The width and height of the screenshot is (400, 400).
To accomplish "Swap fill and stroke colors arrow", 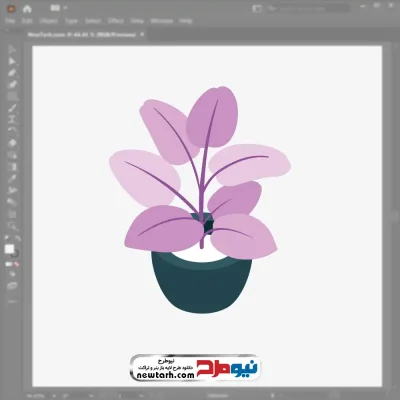I will tap(18, 238).
